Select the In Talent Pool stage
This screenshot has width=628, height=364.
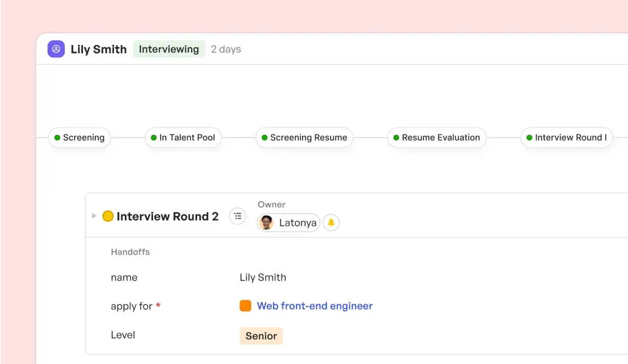183,138
